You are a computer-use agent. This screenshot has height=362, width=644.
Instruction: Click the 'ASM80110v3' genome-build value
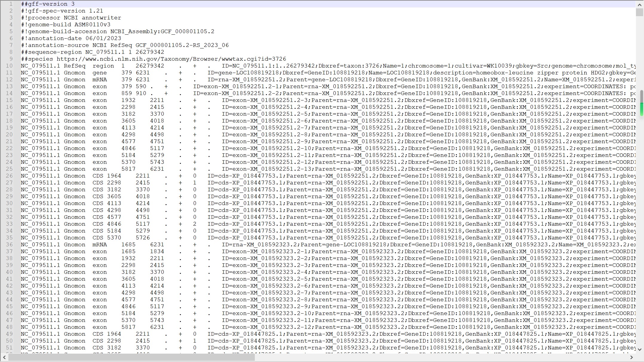[x=93, y=25]
